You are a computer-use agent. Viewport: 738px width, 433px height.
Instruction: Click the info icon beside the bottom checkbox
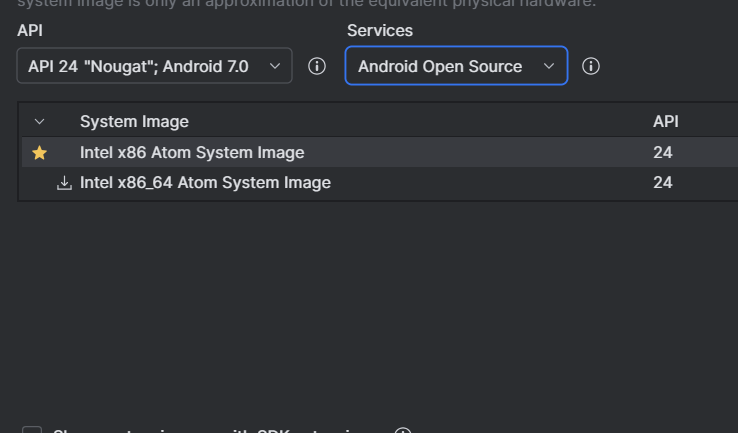pyautogui.click(x=403, y=431)
